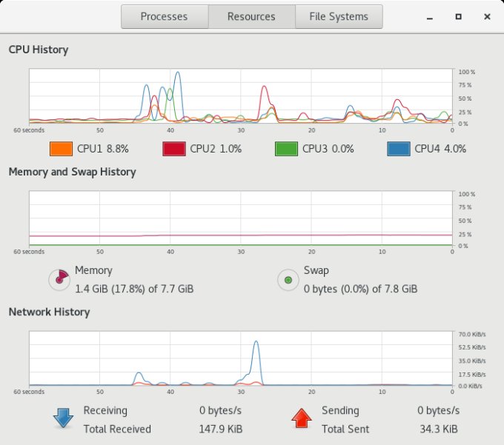
Task: Click inside the CPU History graph
Action: click(241, 96)
